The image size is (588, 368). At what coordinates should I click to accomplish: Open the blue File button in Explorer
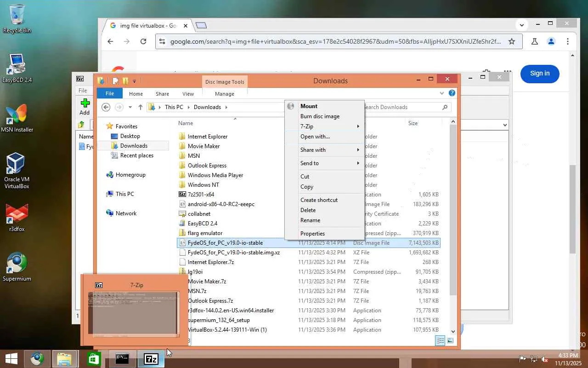(110, 93)
